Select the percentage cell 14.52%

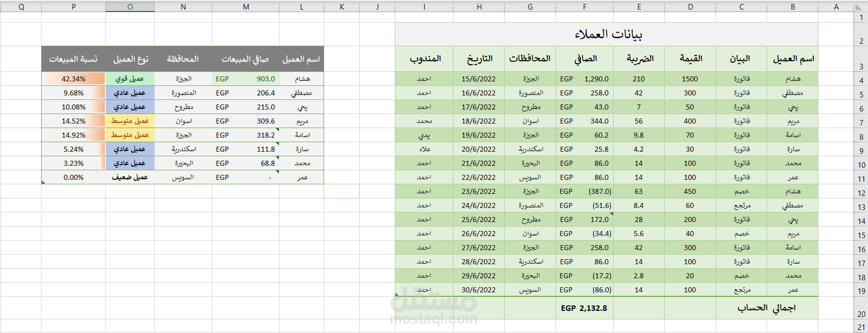[74, 121]
